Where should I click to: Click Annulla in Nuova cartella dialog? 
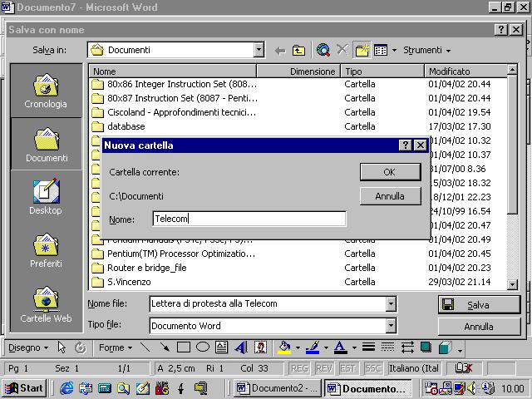tap(390, 196)
